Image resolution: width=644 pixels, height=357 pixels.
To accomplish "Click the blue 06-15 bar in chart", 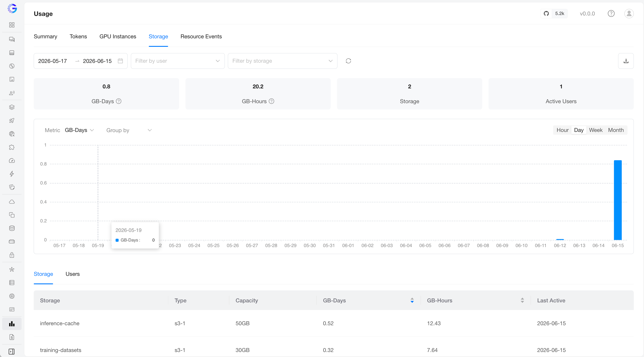I will tap(617, 200).
